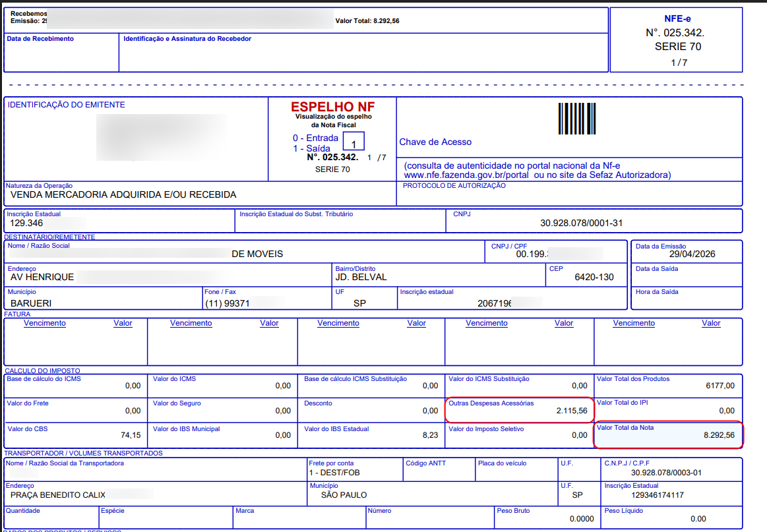Click the Outras Despesas Acessórias value 2.115,56
767x532 pixels.
571,411
